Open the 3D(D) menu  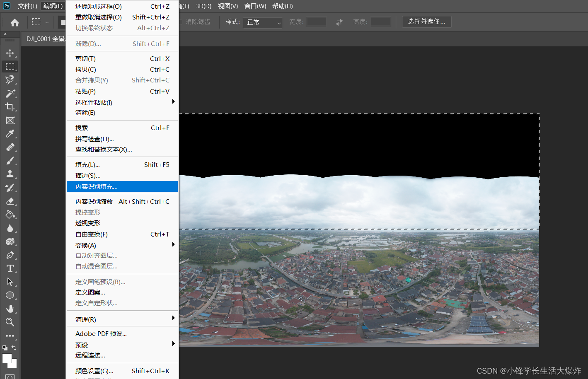[x=203, y=6]
